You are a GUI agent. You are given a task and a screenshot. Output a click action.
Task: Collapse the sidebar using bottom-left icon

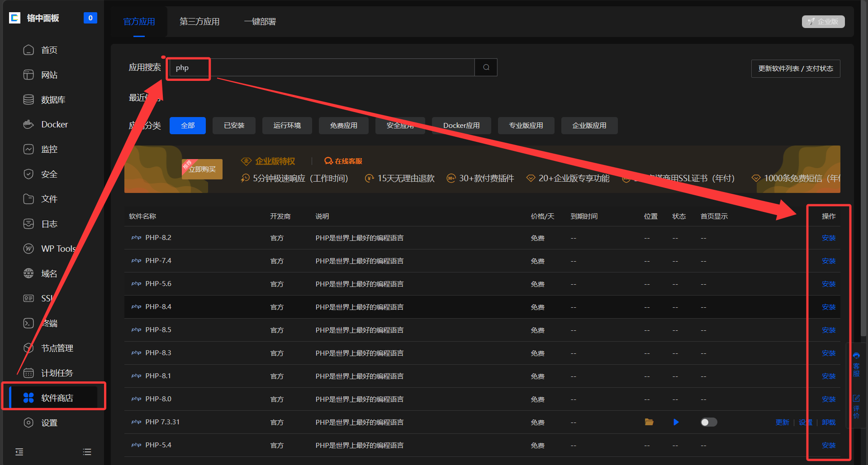(19, 452)
